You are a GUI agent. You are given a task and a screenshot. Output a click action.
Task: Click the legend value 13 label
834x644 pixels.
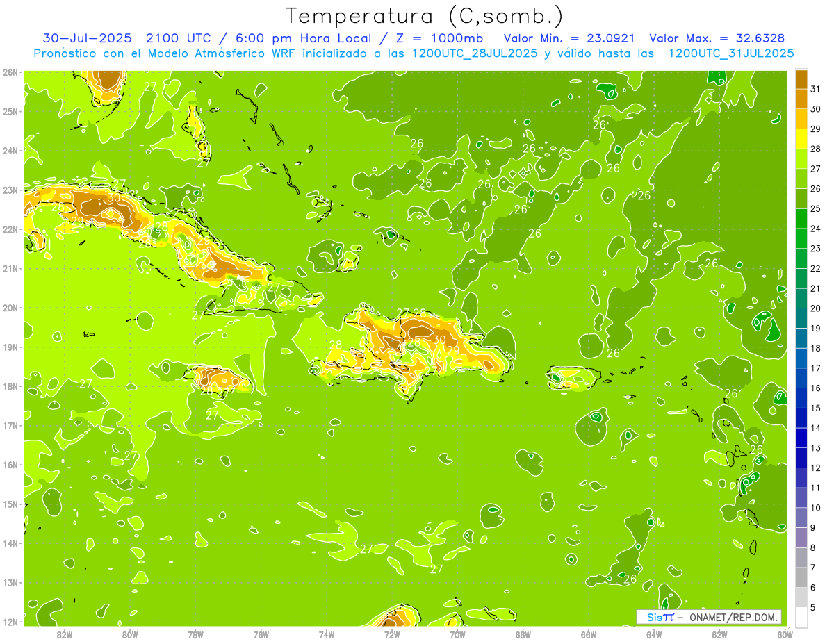[x=815, y=448]
